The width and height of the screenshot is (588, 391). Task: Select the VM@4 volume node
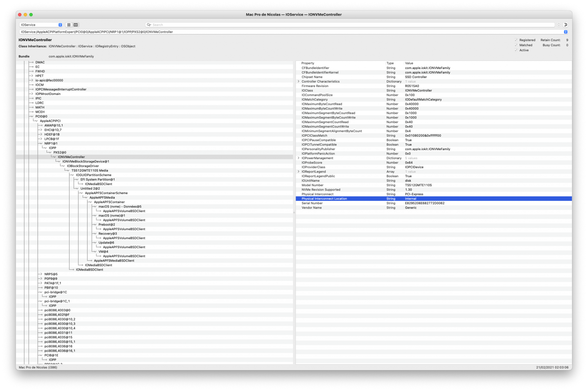click(x=103, y=252)
